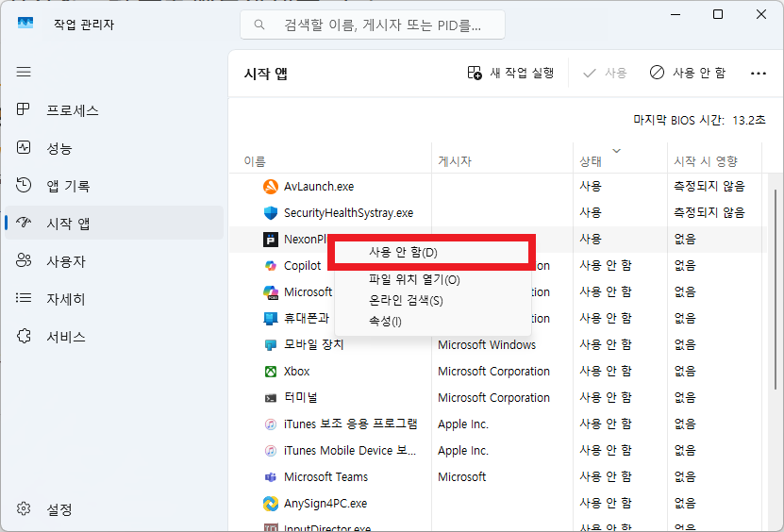Click the AvLaunch.exe Avast icon
The image size is (784, 532).
pos(271,187)
